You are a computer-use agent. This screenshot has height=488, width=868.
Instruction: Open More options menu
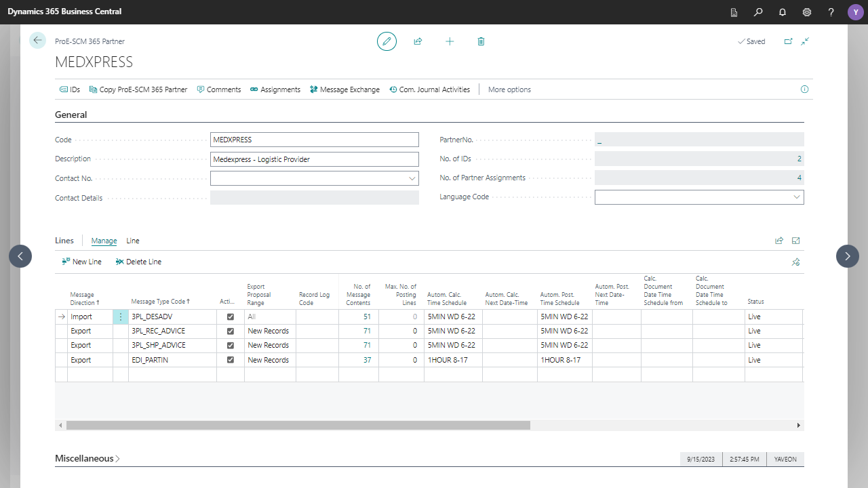509,89
